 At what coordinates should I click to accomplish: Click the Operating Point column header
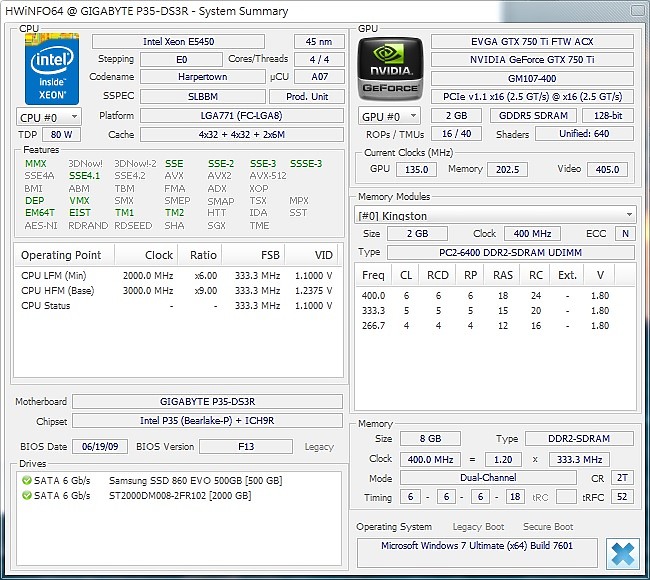click(x=64, y=255)
